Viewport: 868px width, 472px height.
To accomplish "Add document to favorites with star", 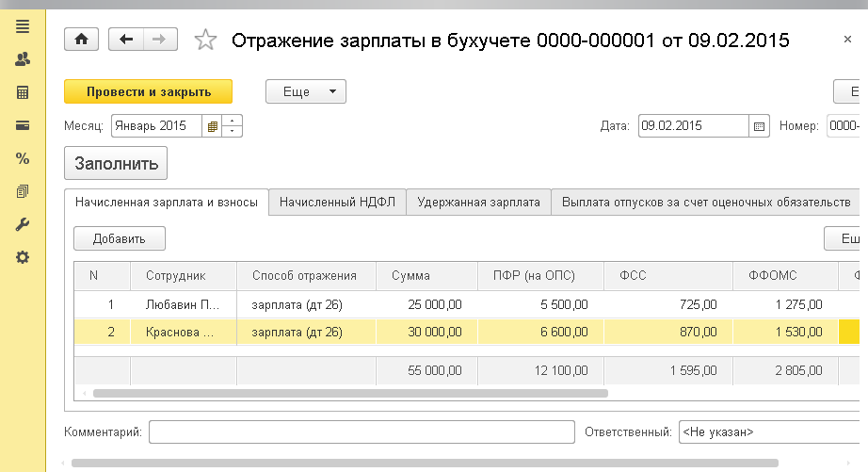I will click(x=205, y=40).
